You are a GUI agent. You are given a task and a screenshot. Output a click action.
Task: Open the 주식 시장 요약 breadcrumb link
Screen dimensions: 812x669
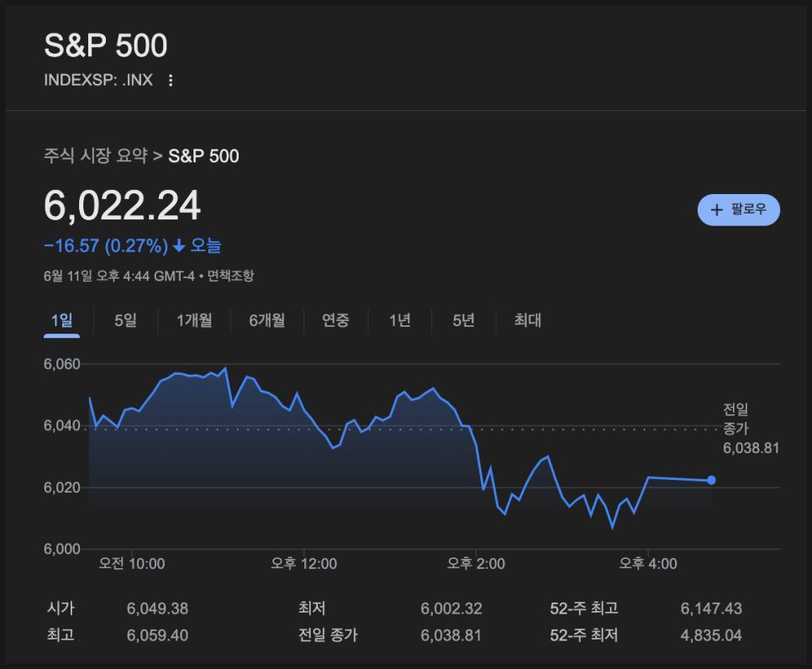tap(96, 155)
